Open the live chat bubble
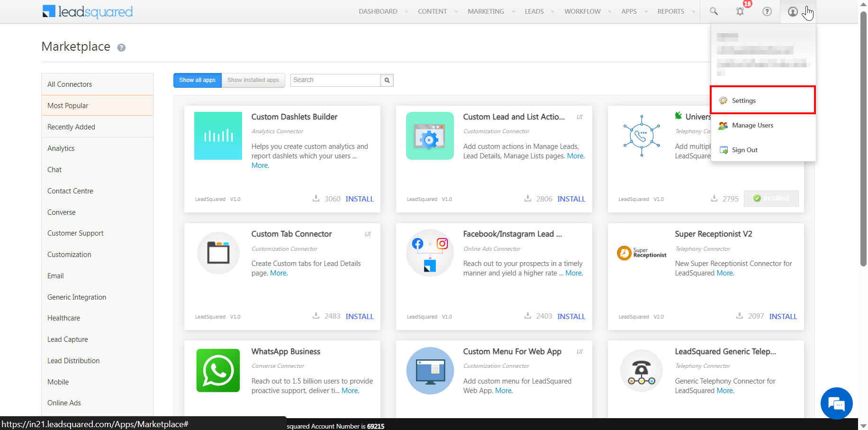 click(837, 403)
